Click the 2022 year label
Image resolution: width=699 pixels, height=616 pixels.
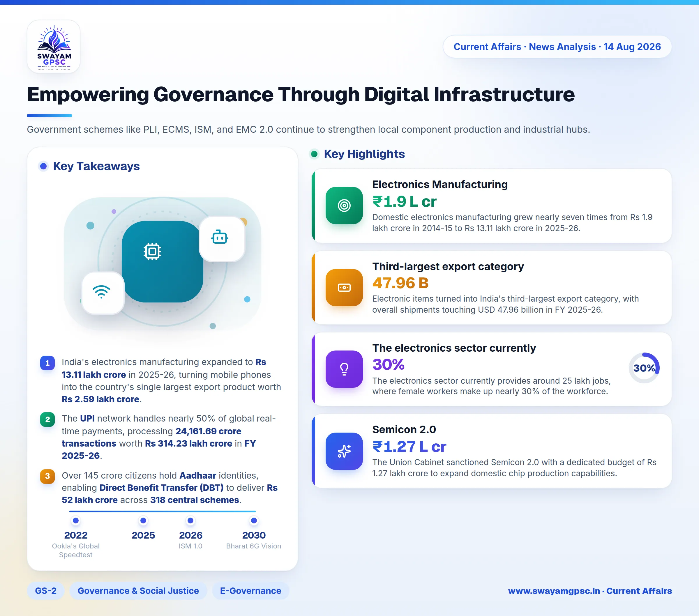click(x=76, y=535)
